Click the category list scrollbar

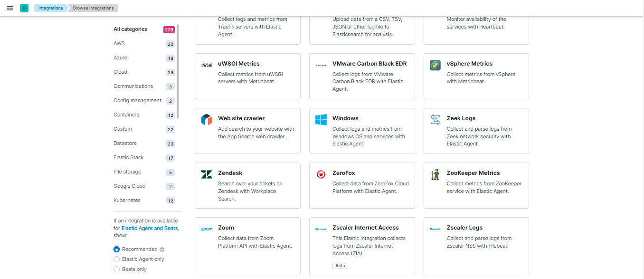[178, 71]
